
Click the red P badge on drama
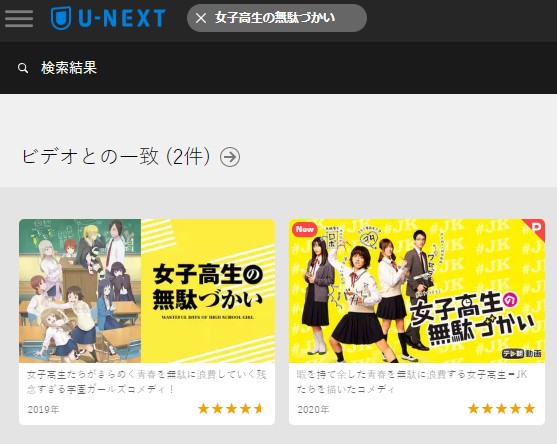pos(534,229)
